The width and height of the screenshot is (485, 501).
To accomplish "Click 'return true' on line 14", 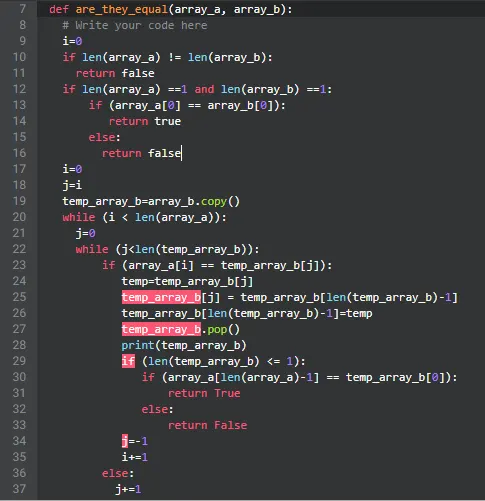I will click(x=145, y=121).
